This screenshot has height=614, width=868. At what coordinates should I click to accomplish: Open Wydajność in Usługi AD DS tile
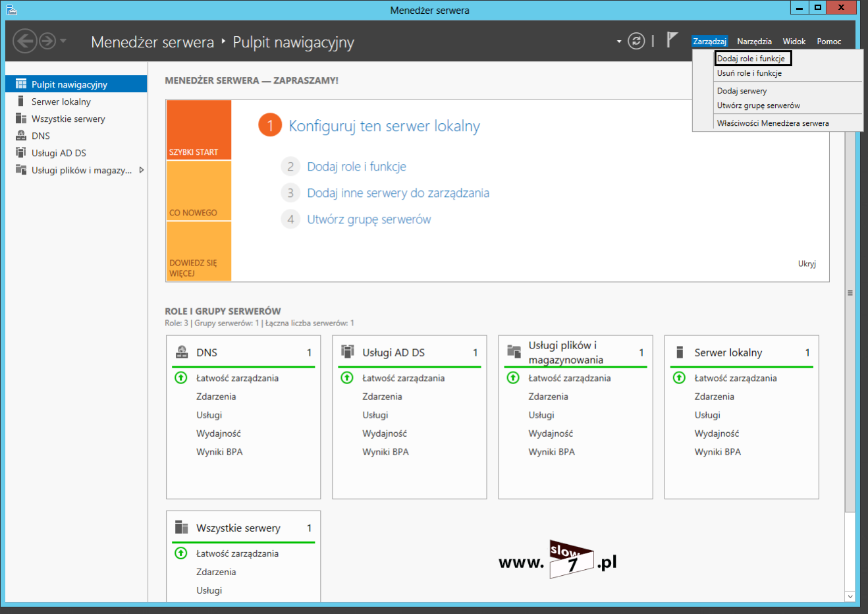(385, 433)
